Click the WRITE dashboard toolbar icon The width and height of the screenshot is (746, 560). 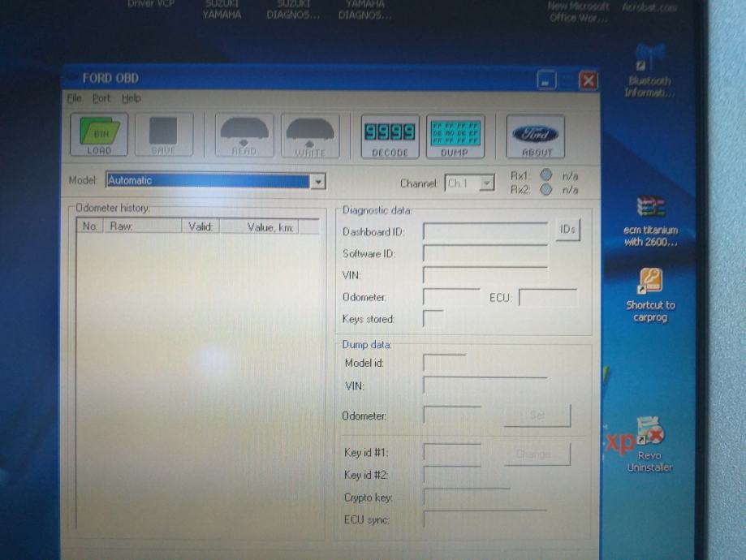pyautogui.click(x=310, y=136)
